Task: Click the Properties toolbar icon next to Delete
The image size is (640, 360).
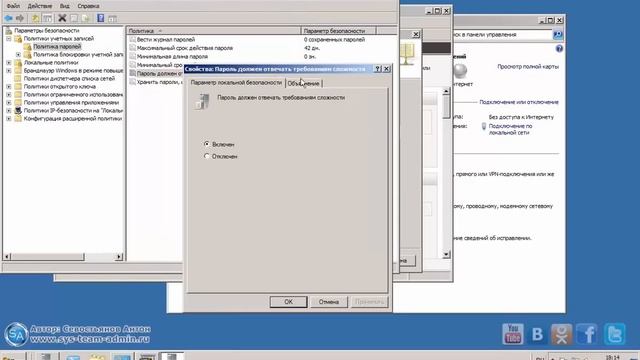Action: 74,18
